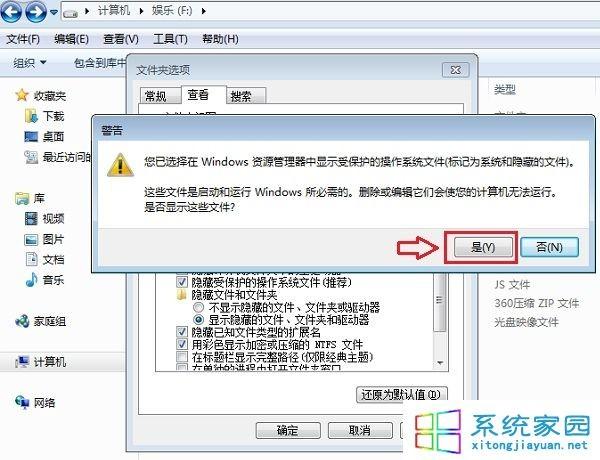Open the 视频 library icon
Image resolution: width=600 pixels, height=460 pixels.
coord(31,219)
